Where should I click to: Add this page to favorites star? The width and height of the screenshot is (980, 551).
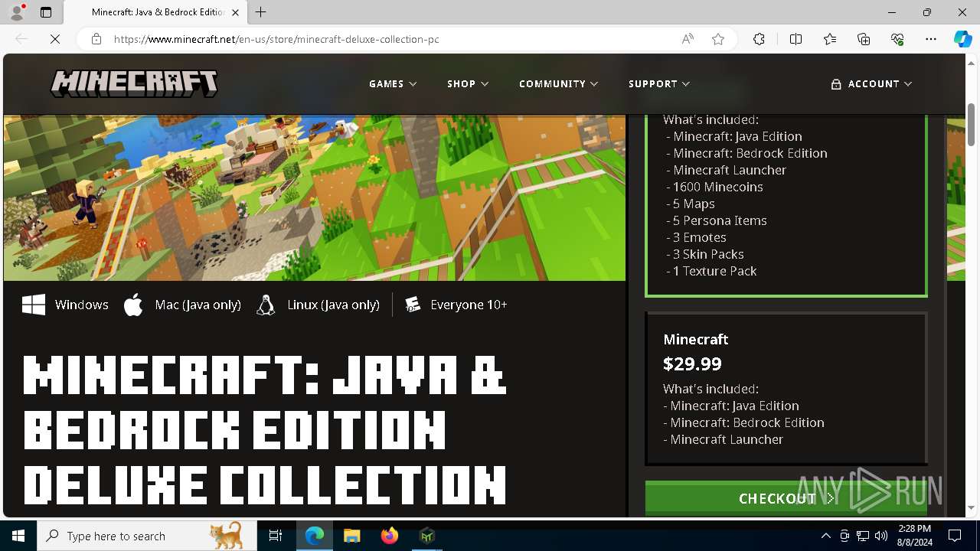pyautogui.click(x=718, y=39)
